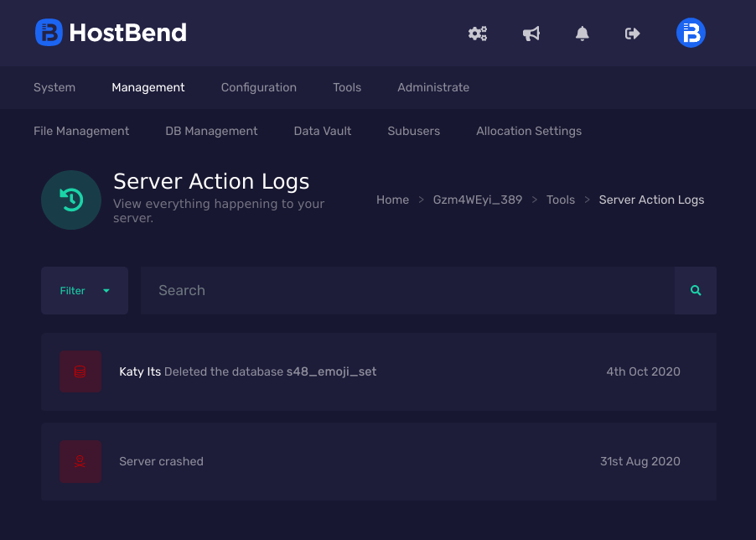Select the DB Management tab

[x=211, y=131]
